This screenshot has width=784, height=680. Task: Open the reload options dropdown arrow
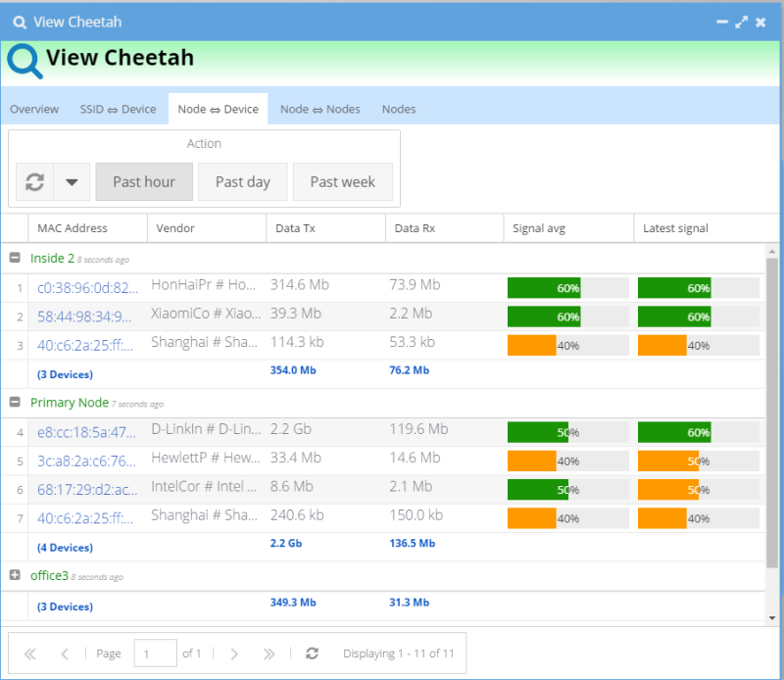pyautogui.click(x=72, y=181)
